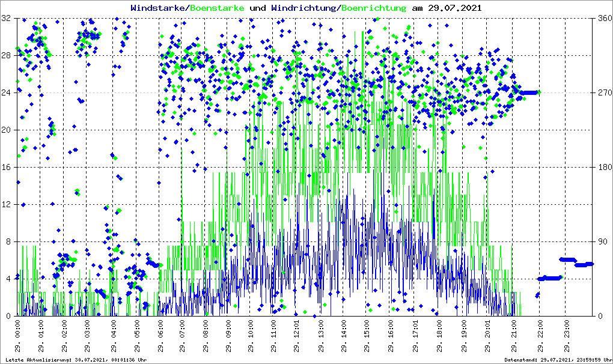Image resolution: width=613 pixels, height=364 pixels.
Task: Click the '180' label on right axis
Action: click(604, 168)
